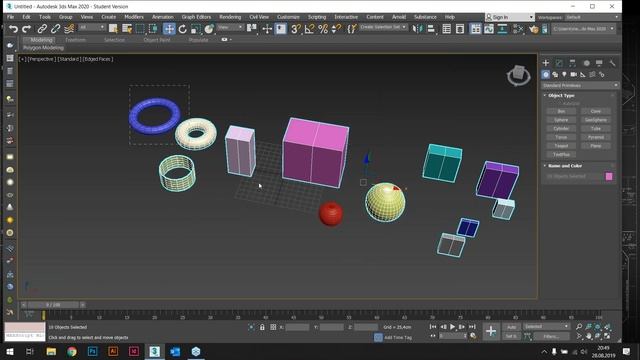Click the Bind to Space Warp icon
640x360 pixels.
(69, 29)
